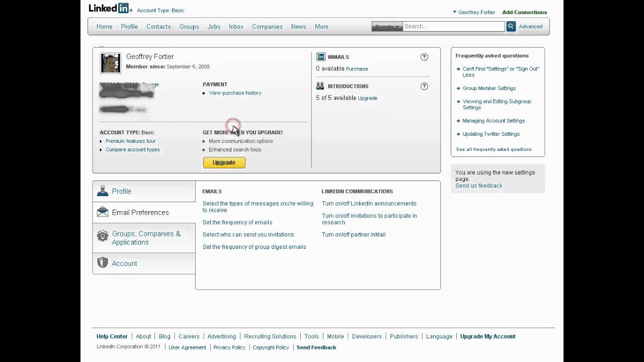Screen dimensions: 644x362
Task: Open Turn on/off LinkedIn announcements
Action: pos(369,204)
